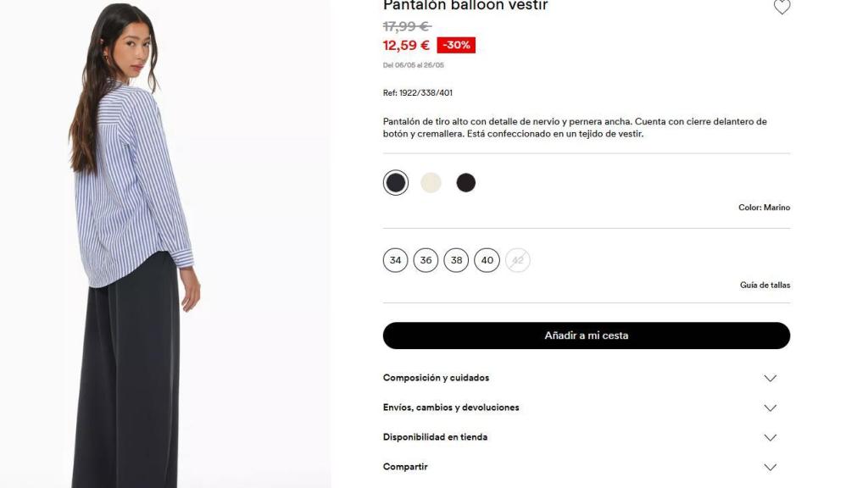Select the Marino navy color swatch
Image resolution: width=868 pixels, height=488 pixels.
396,183
